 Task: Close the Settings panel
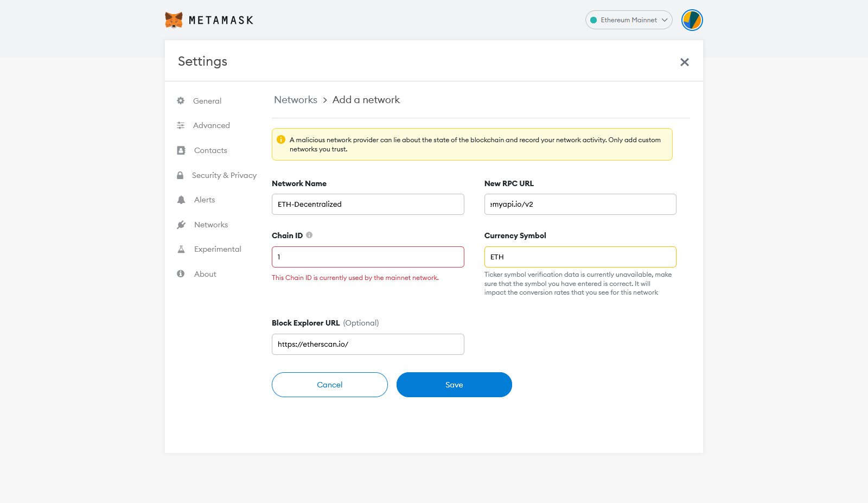(685, 62)
